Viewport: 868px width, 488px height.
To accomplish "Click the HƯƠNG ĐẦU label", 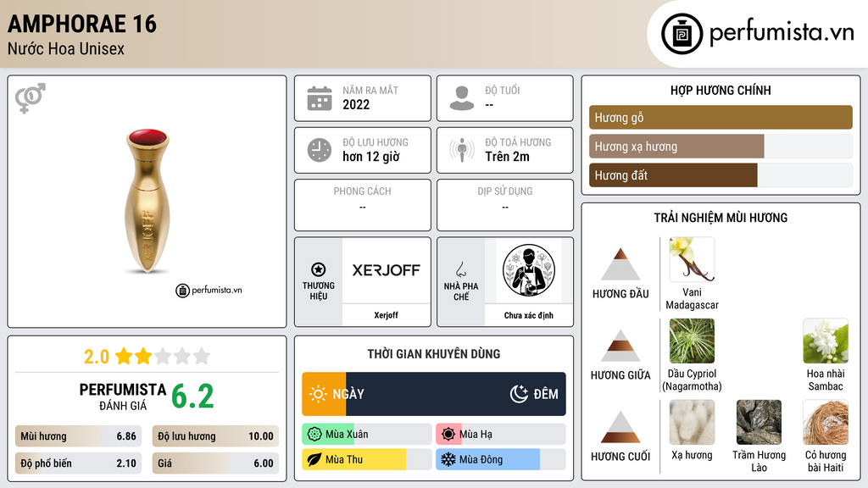I will [x=620, y=294].
